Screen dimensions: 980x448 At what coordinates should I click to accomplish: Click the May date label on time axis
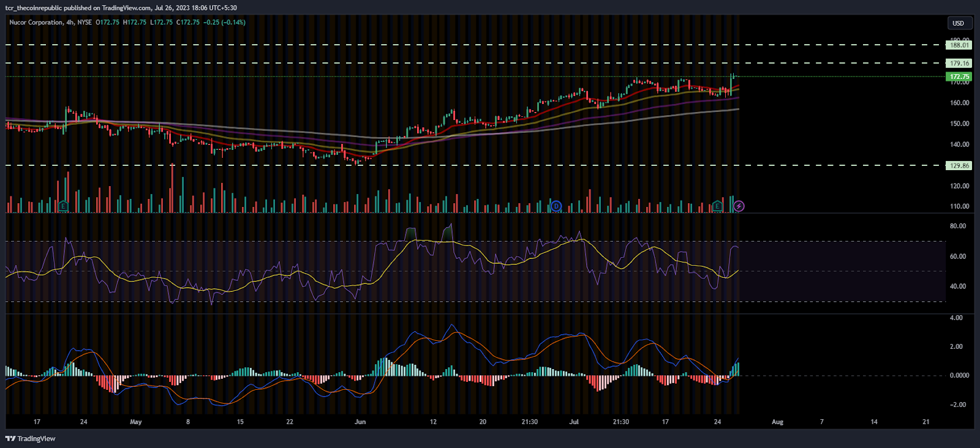pos(136,422)
